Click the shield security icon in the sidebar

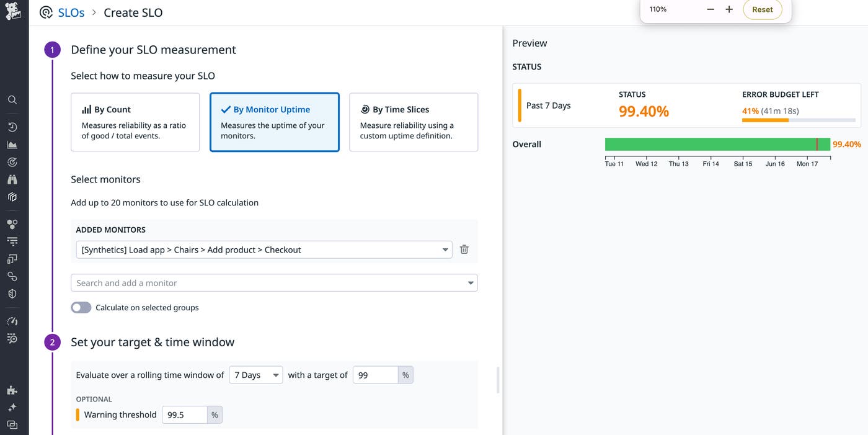12,294
